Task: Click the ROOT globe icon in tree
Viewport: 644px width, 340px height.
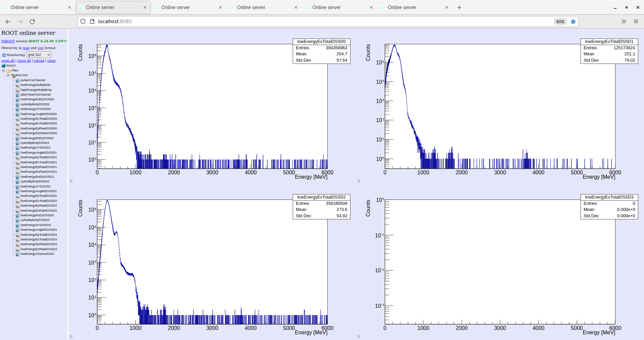Action: tap(4, 66)
